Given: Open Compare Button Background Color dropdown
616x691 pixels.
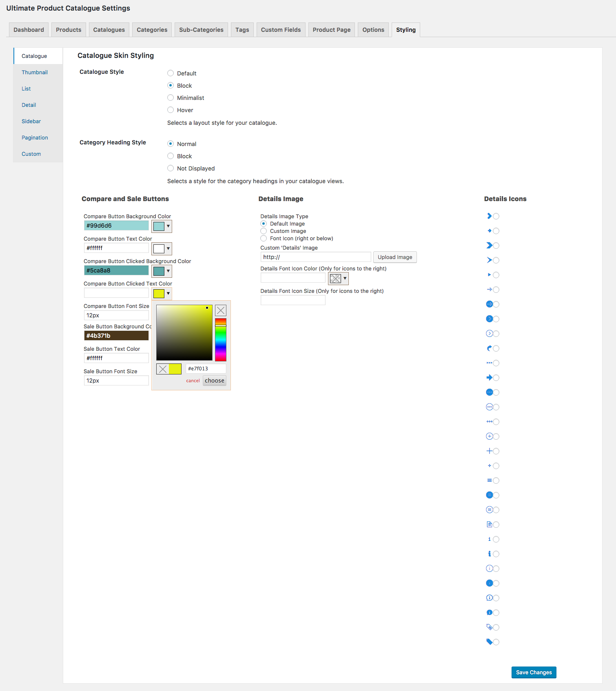Looking at the screenshot, I should pos(162,226).
